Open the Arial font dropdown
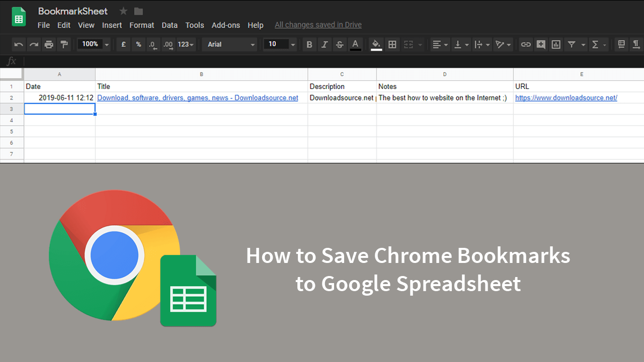644x362 pixels. [230, 44]
